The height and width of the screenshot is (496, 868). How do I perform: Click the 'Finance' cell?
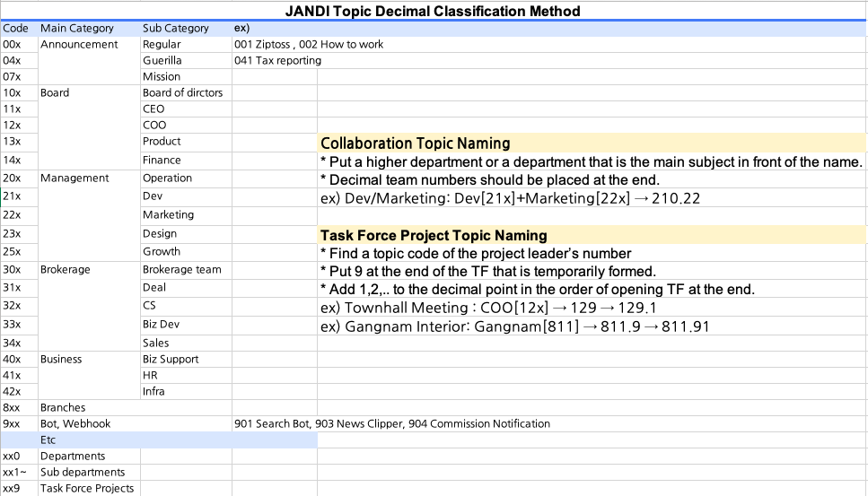coord(186,161)
